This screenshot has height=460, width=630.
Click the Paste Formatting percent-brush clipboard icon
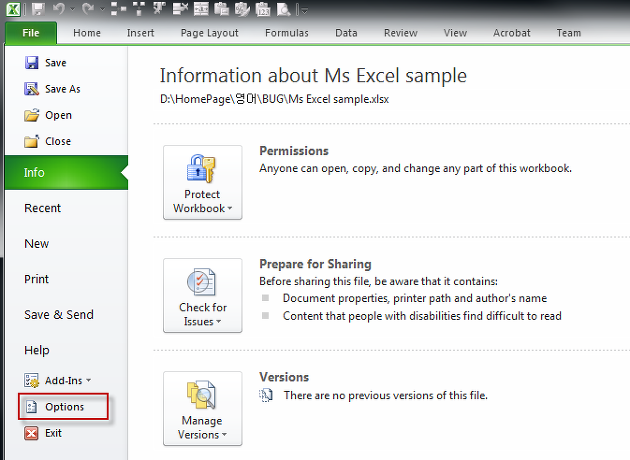pos(242,9)
